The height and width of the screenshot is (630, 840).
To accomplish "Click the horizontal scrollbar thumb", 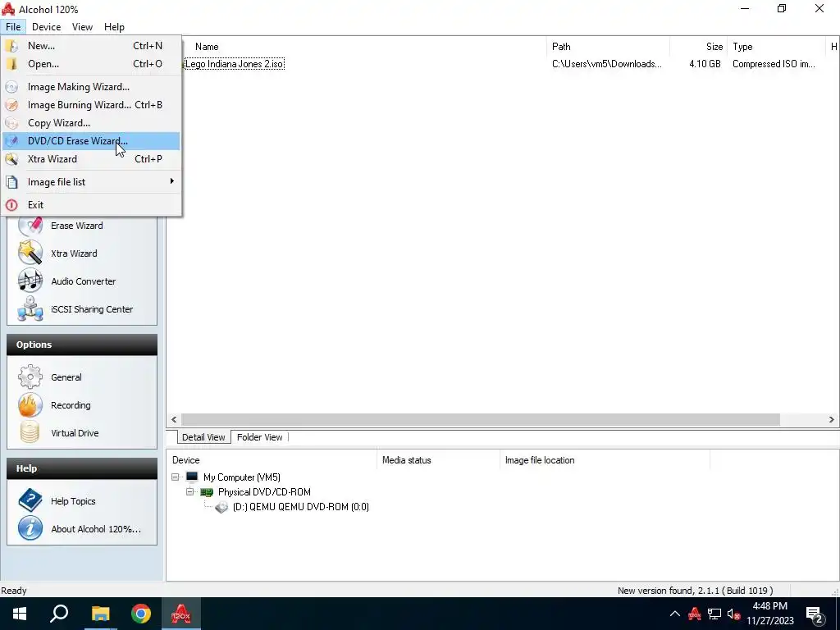I will pyautogui.click(x=481, y=419).
